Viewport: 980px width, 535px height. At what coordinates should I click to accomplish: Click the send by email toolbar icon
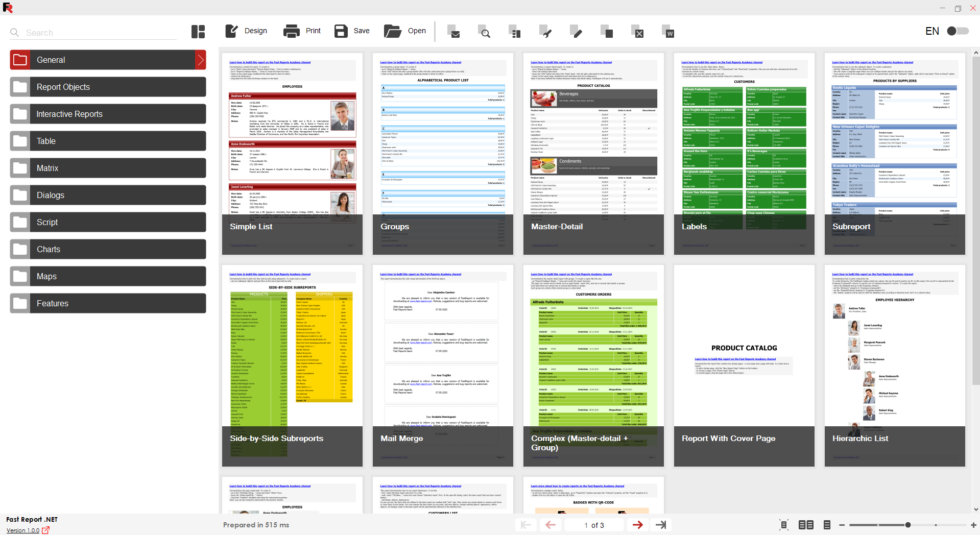coord(454,32)
